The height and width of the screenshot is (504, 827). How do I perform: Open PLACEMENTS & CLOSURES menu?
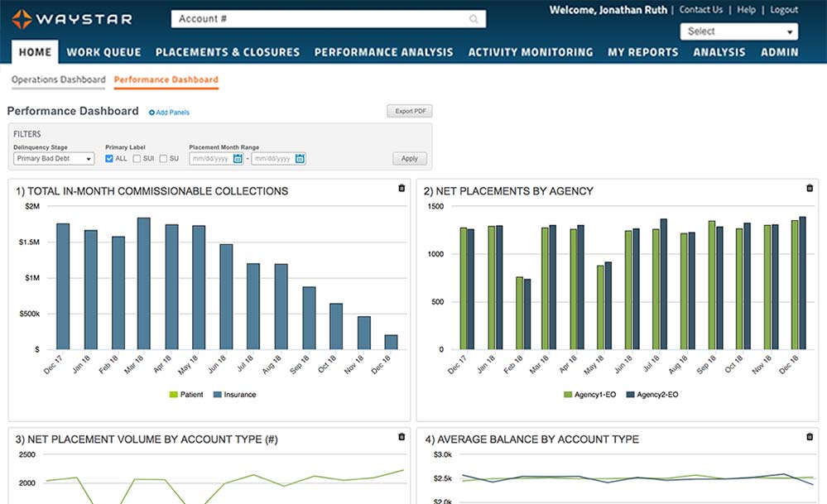pyautogui.click(x=228, y=52)
